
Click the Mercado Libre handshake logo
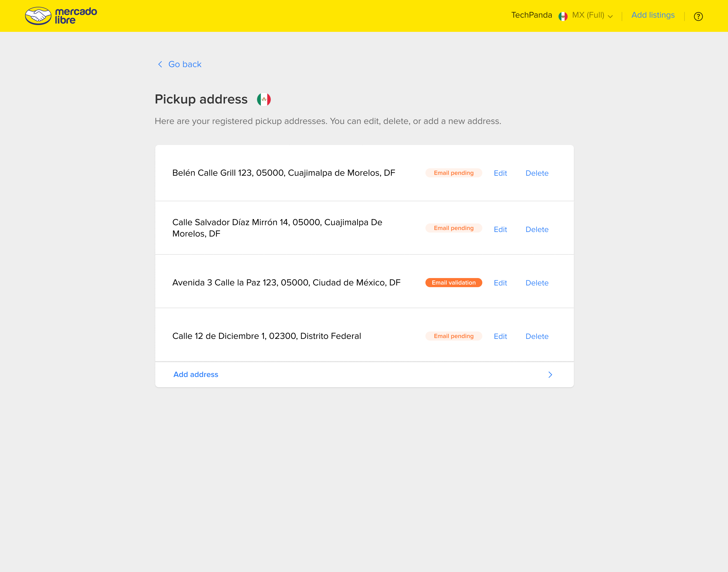[38, 16]
